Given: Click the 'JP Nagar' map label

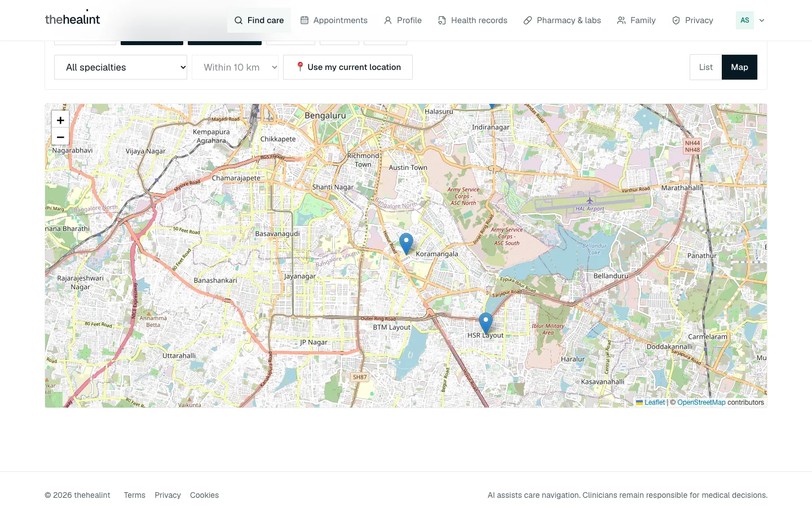Looking at the screenshot, I should click(x=314, y=342).
